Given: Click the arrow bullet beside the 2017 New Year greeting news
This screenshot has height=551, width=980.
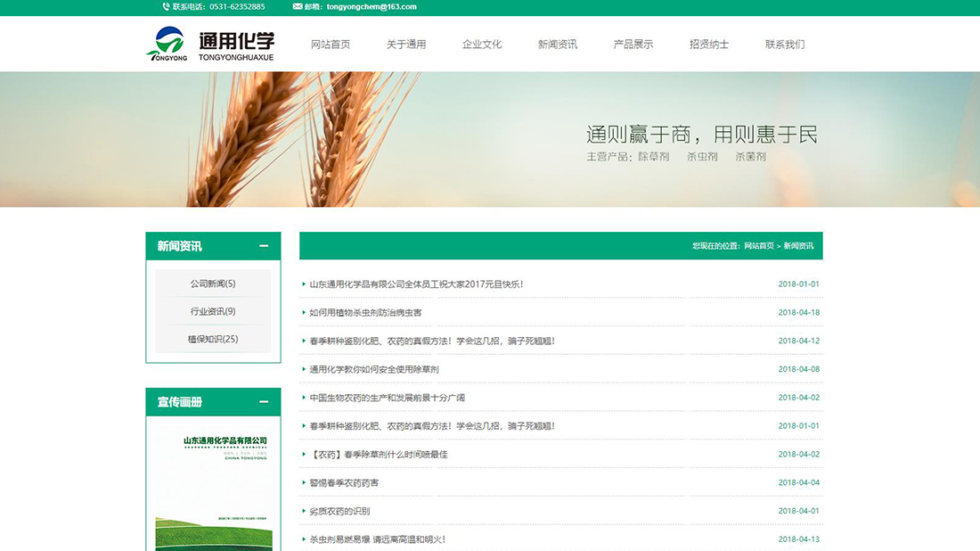Looking at the screenshot, I should (303, 285).
